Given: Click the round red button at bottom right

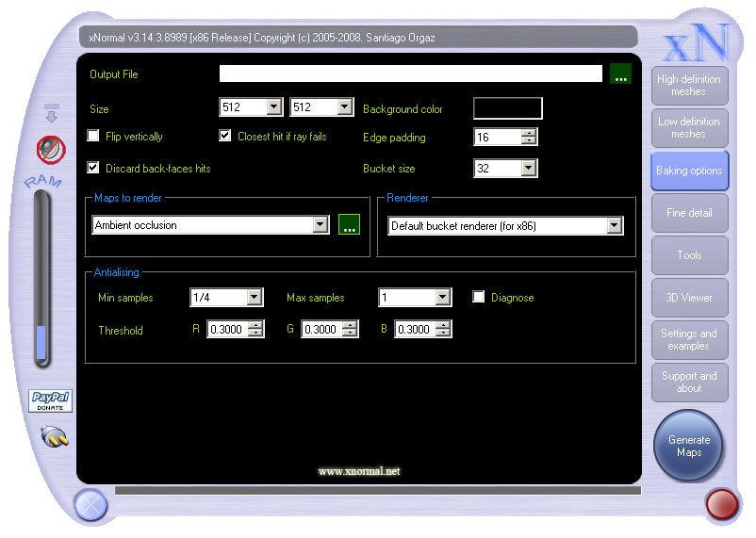Looking at the screenshot, I should [722, 504].
